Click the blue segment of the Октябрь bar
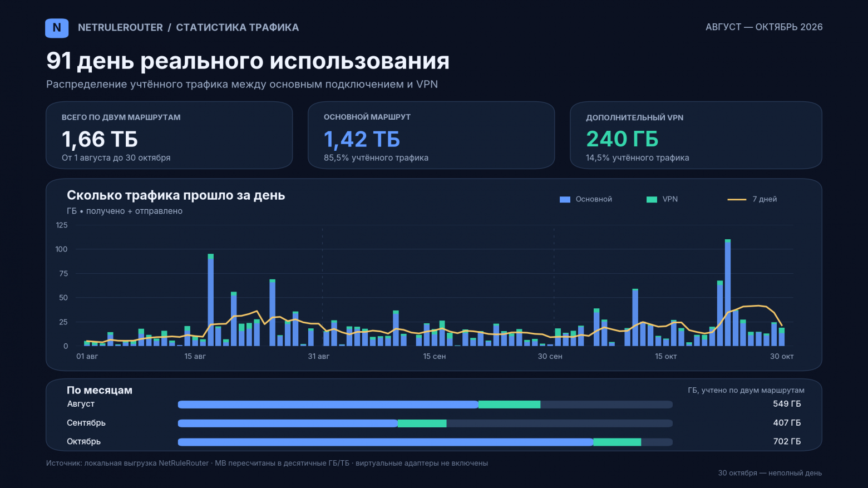 pos(386,442)
